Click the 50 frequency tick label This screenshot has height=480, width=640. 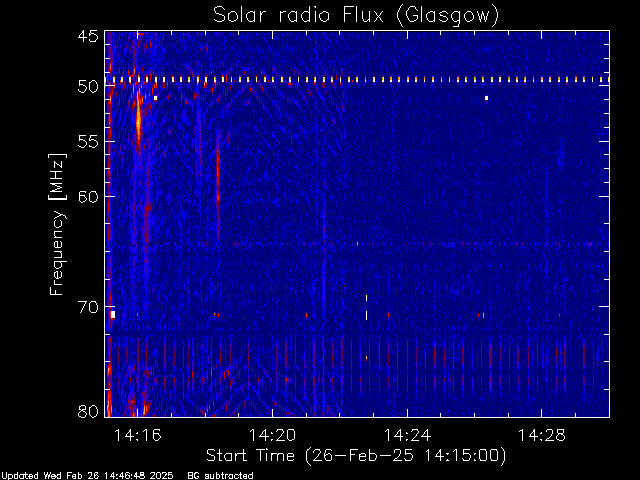coord(88,87)
